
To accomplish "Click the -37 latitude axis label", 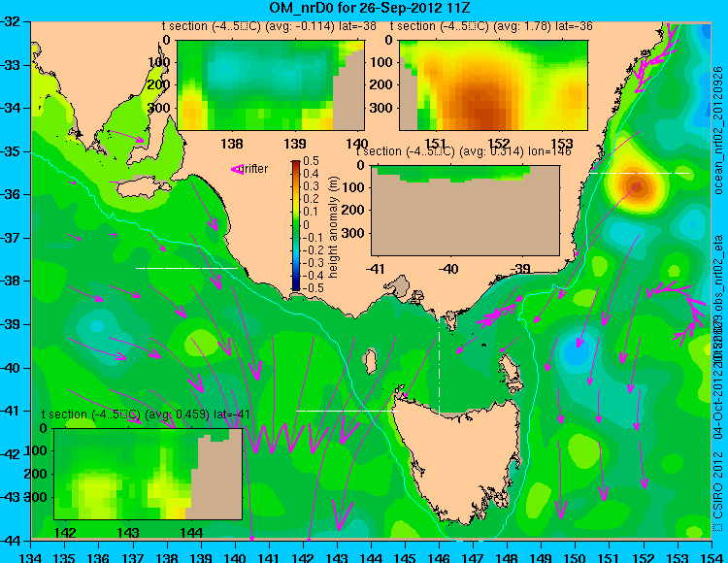I will (11, 238).
